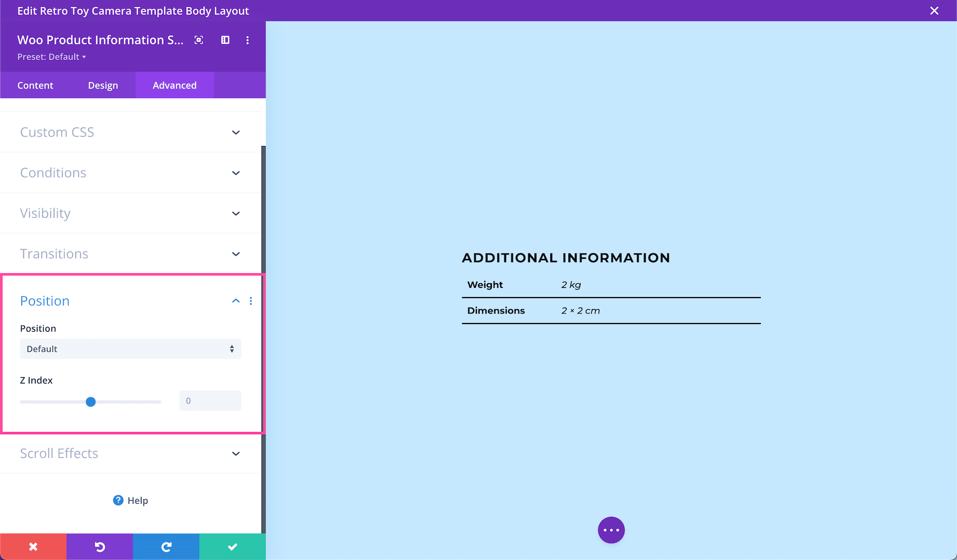957x560 pixels.
Task: Undo the last change
Action: tap(99, 546)
